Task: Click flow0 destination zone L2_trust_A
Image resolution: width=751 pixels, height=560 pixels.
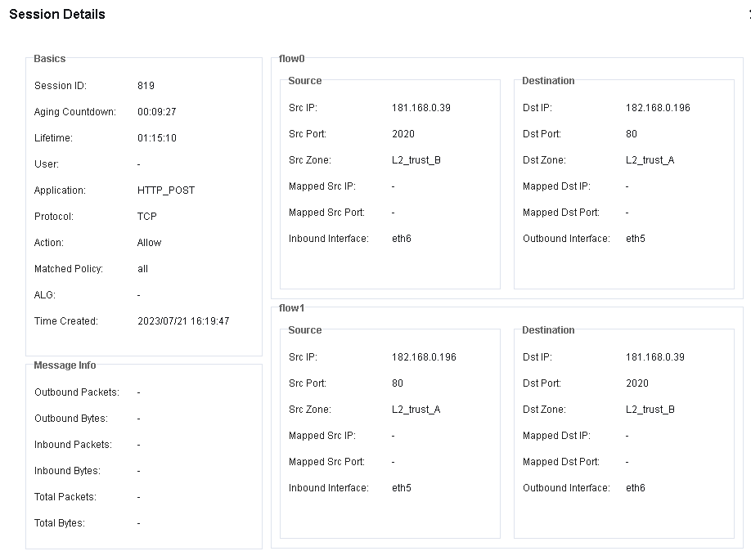Action: pos(650,160)
